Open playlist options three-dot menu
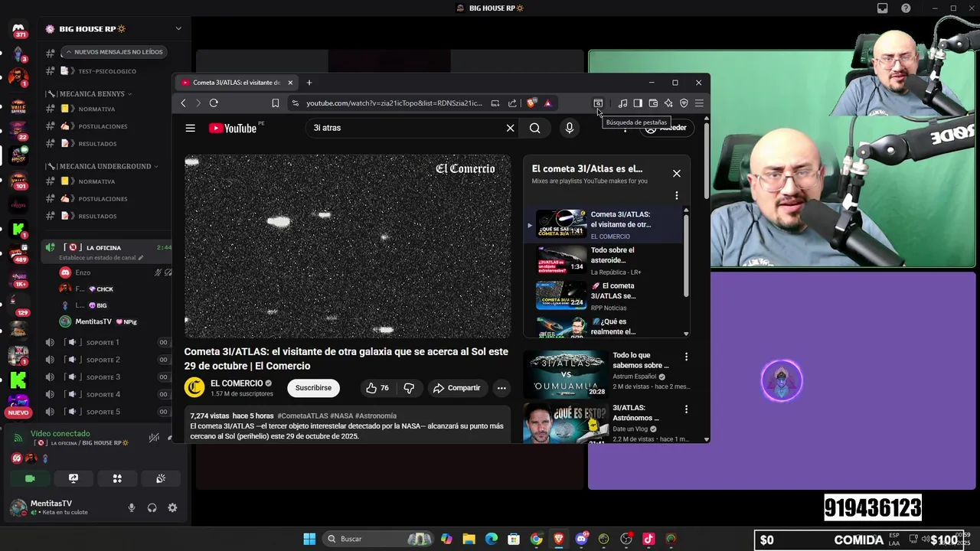Viewport: 980px width, 551px height. (677, 195)
